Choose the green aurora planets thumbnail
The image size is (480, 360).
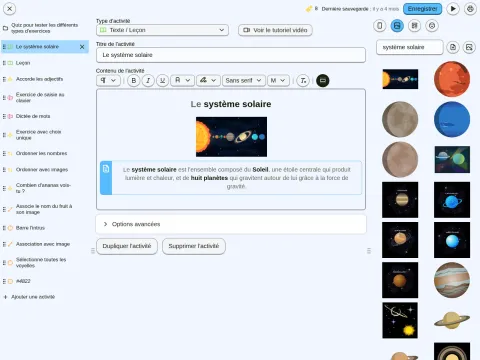(452, 159)
